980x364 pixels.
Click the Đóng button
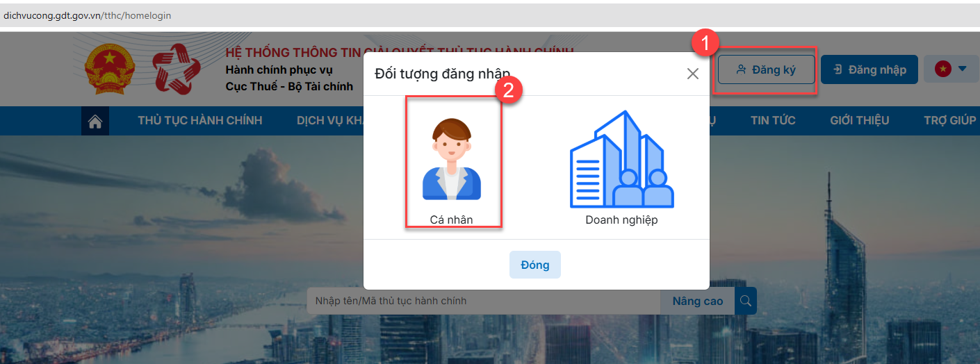point(534,265)
